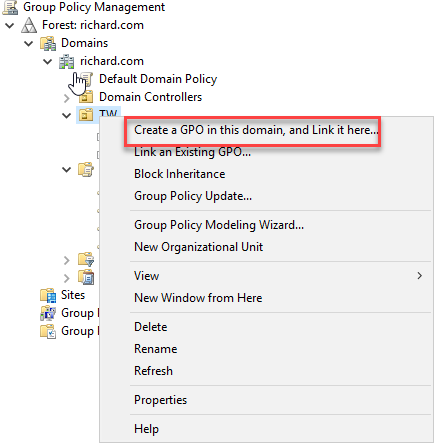Viewport: 434px width, 445px height.
Task: Click the Group Policy Objects folder icon
Action: (86, 169)
